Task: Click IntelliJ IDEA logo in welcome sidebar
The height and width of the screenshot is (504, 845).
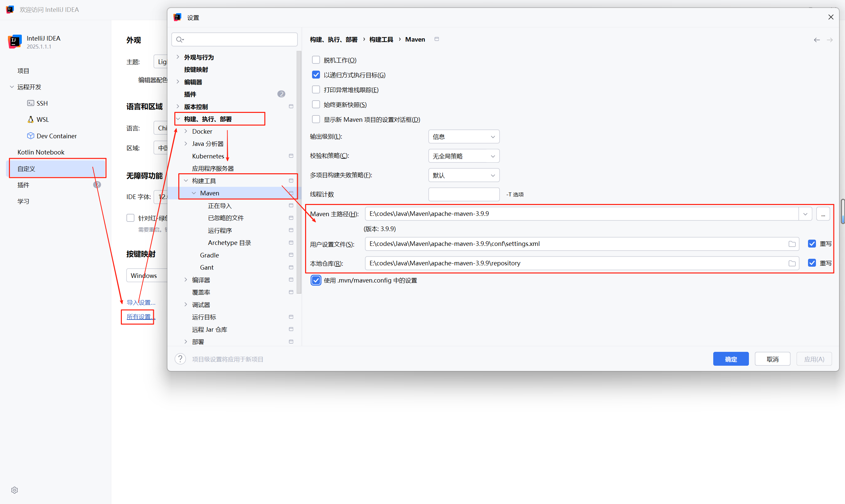Action: (x=15, y=42)
